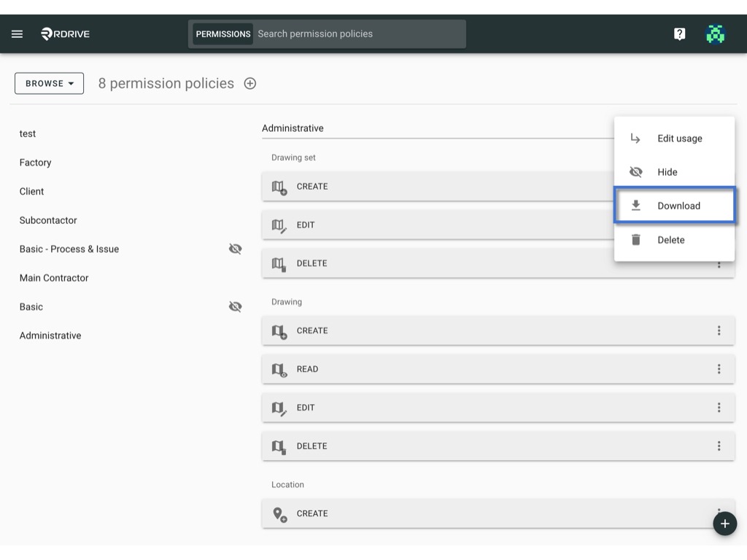The height and width of the screenshot is (560, 747).
Task: Click the Drawing READ label
Action: pos(307,369)
